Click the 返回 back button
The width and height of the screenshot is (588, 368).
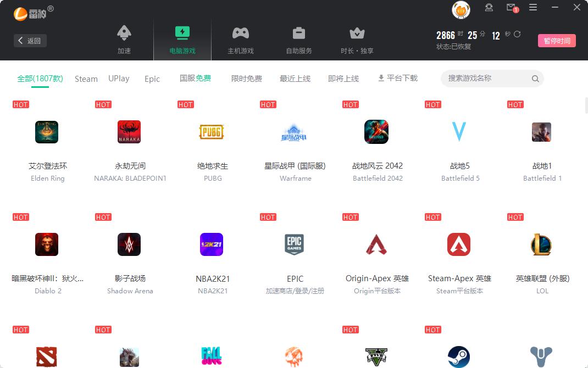(x=30, y=41)
